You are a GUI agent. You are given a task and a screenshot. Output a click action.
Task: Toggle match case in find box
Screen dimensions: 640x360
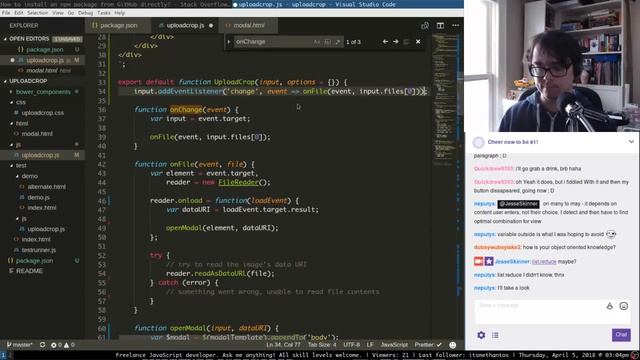317,42
